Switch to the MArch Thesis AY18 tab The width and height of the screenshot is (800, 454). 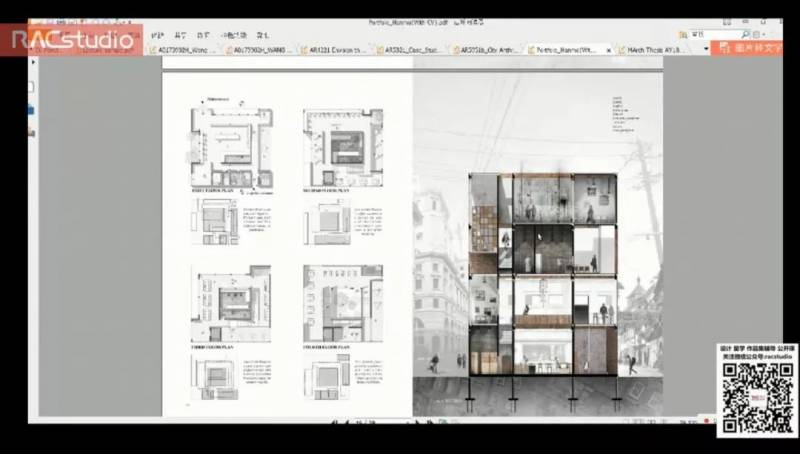click(x=656, y=48)
